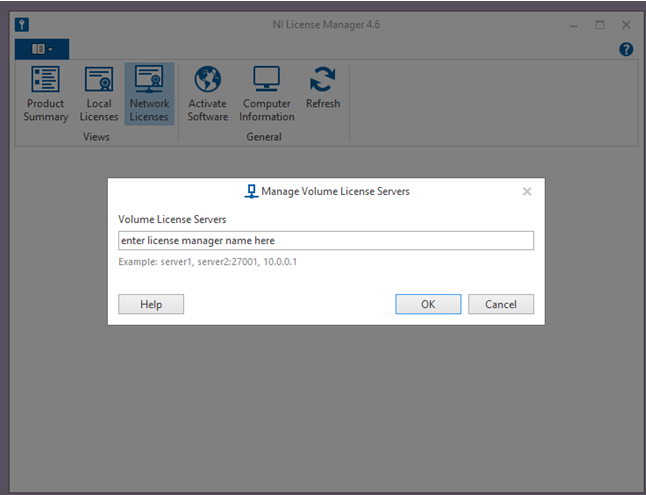The image size is (646, 495).
Task: Click the 'NI License Manager 4.6' title text
Action: click(326, 25)
